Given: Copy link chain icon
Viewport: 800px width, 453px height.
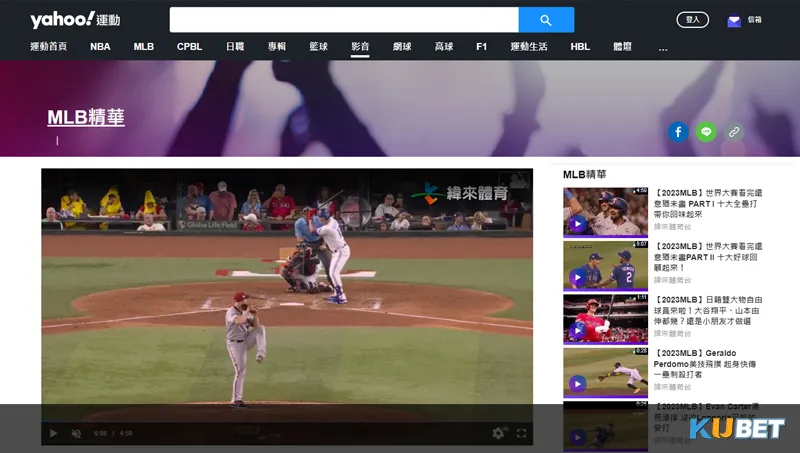Looking at the screenshot, I should (x=734, y=132).
